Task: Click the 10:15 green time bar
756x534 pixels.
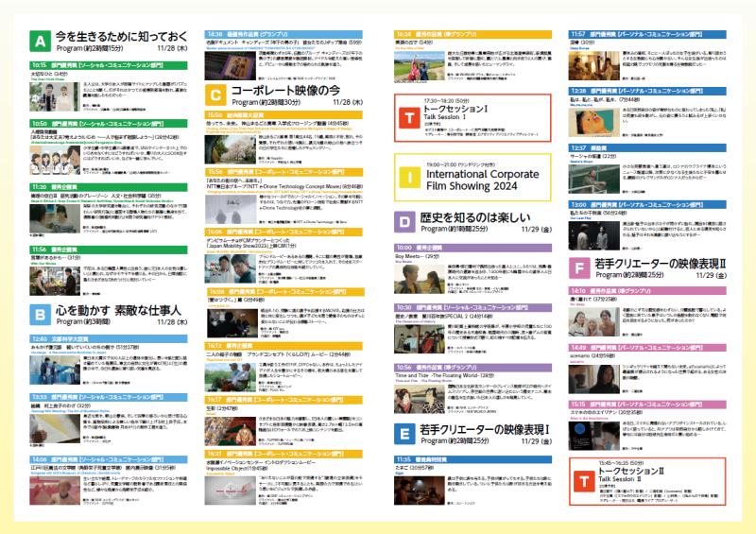Action: 109,65
